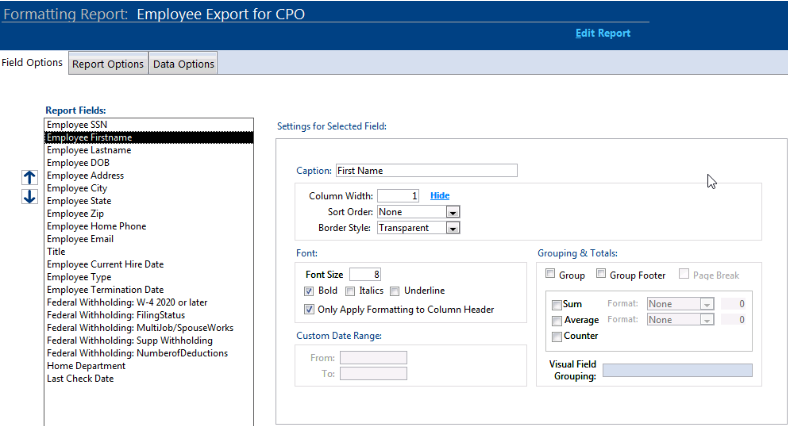Enable the Underline checkbox
This screenshot has width=788, height=426.
point(396,291)
